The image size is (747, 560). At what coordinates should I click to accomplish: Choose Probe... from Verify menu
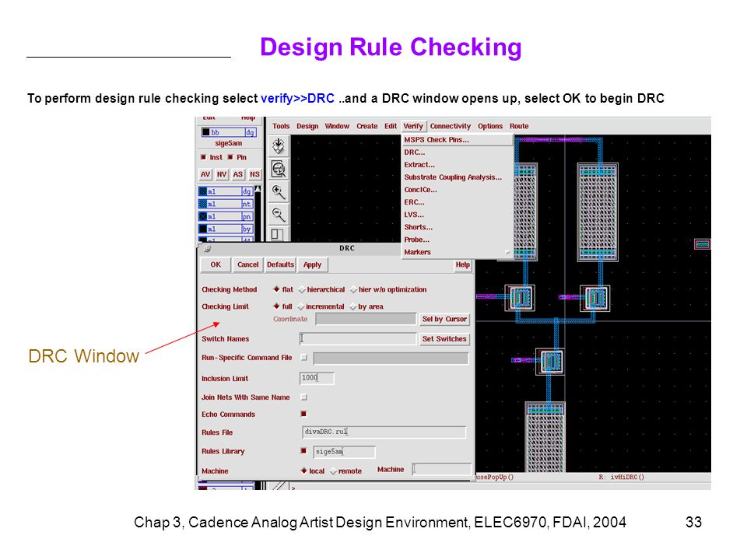pyautogui.click(x=458, y=240)
